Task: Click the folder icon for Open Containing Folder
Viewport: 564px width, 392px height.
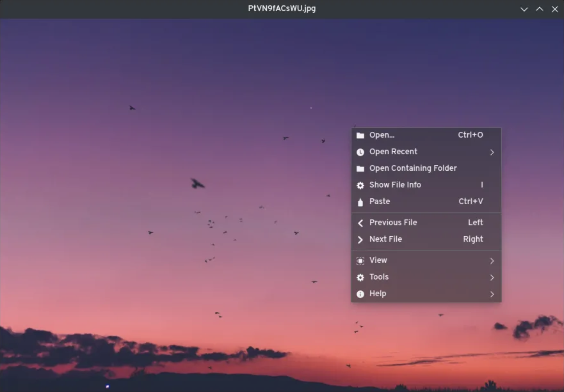Action: point(360,169)
